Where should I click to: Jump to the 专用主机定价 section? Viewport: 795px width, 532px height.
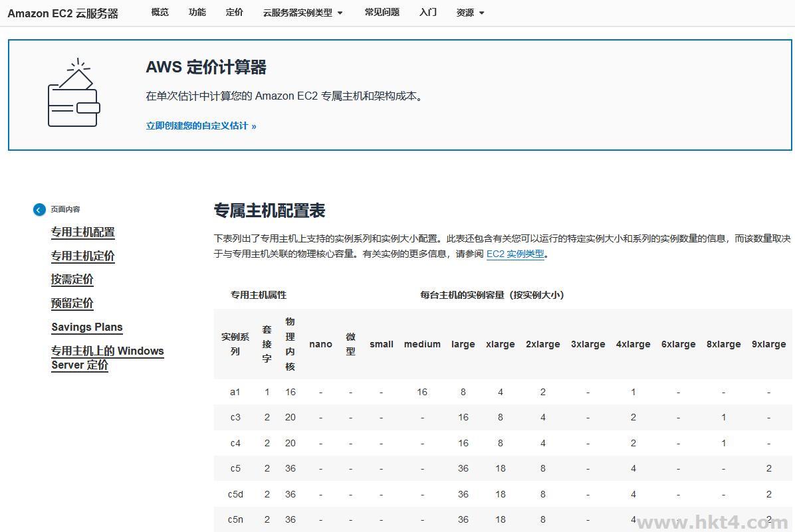tap(83, 256)
